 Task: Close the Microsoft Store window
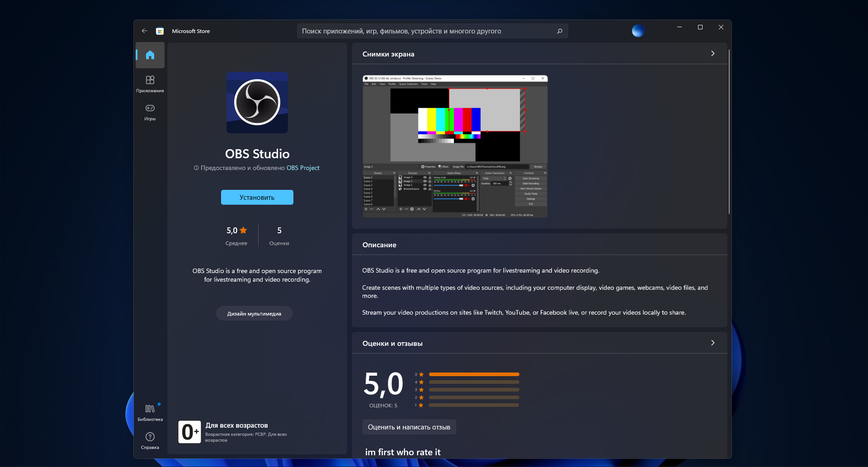coord(721,27)
